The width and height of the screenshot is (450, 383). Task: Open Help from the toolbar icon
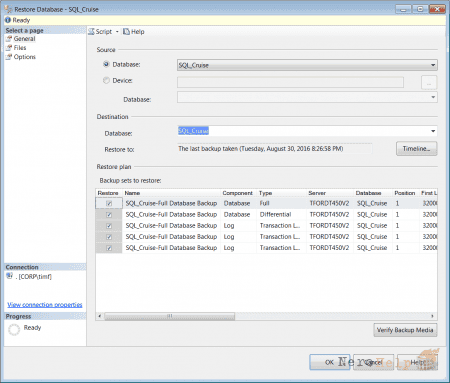click(126, 32)
